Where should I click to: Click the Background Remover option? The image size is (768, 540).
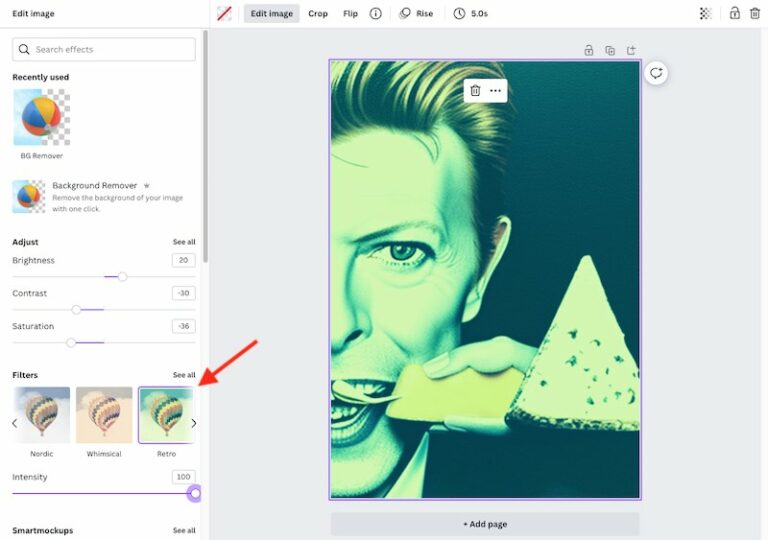coord(104,196)
